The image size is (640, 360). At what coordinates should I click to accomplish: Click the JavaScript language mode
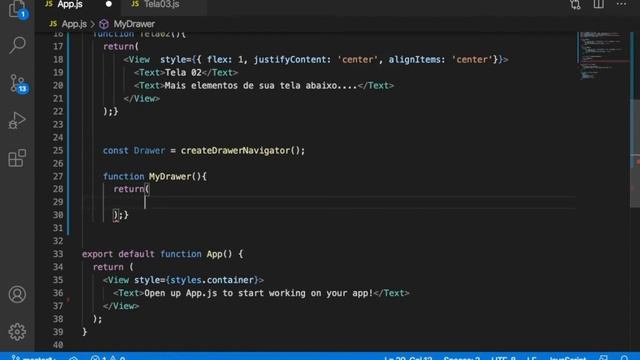pyautogui.click(x=567, y=358)
